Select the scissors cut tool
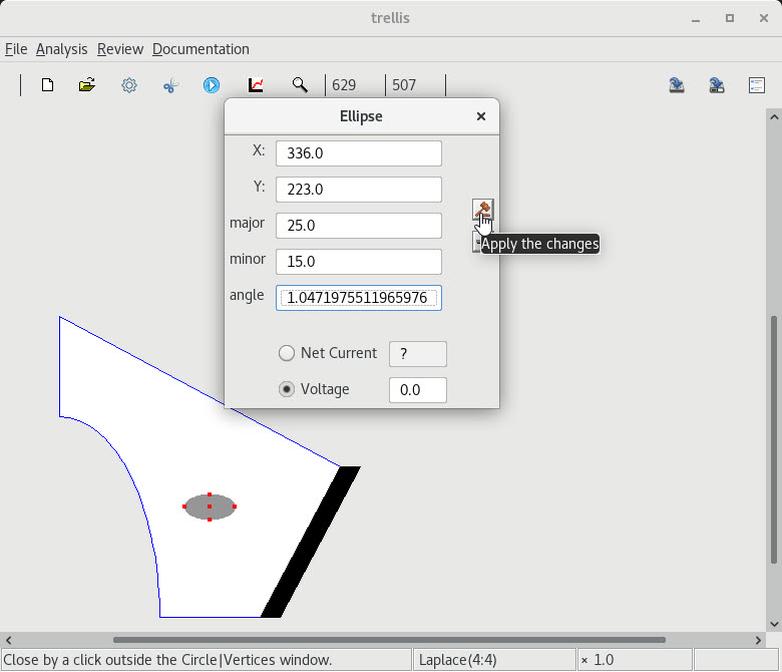The width and height of the screenshot is (782, 672). coord(170,85)
